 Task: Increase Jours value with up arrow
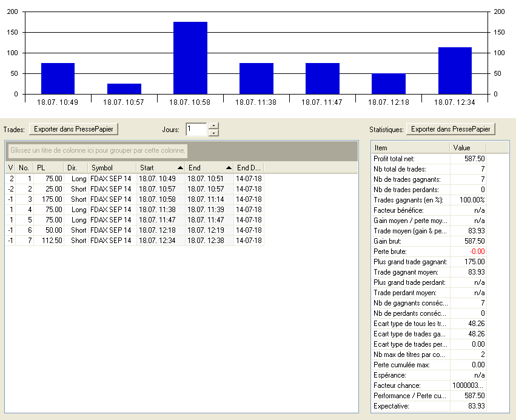coord(213,126)
